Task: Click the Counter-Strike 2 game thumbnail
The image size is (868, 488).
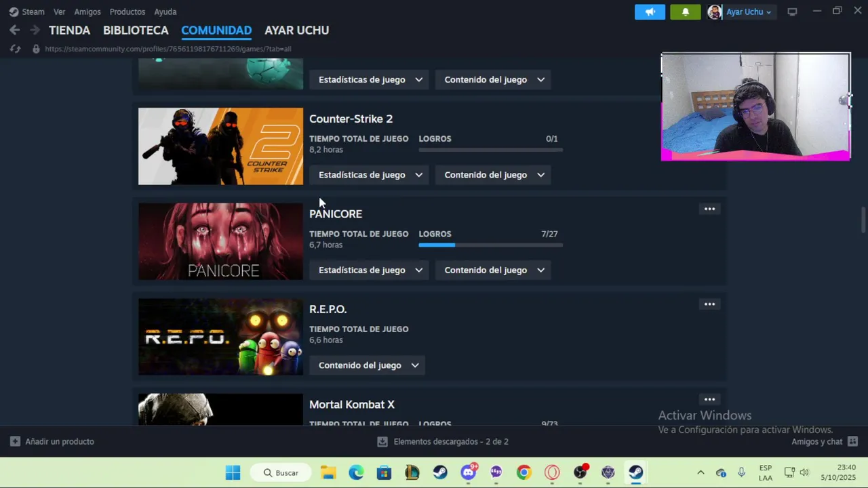Action: (x=220, y=146)
